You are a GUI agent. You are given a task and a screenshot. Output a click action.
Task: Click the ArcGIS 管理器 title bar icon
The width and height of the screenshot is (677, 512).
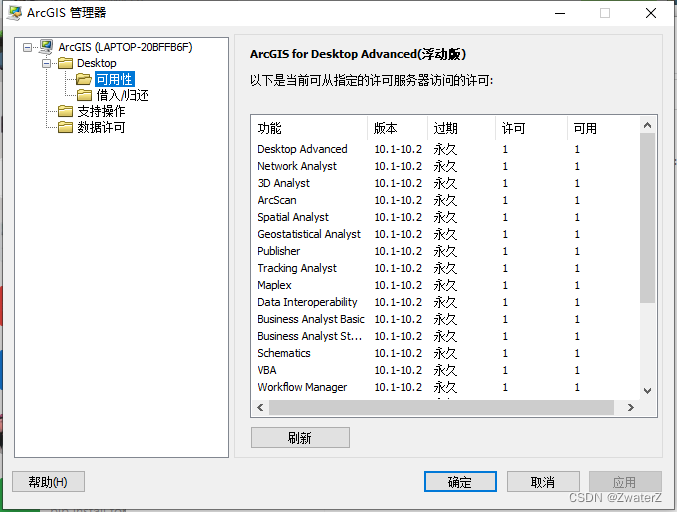14,13
